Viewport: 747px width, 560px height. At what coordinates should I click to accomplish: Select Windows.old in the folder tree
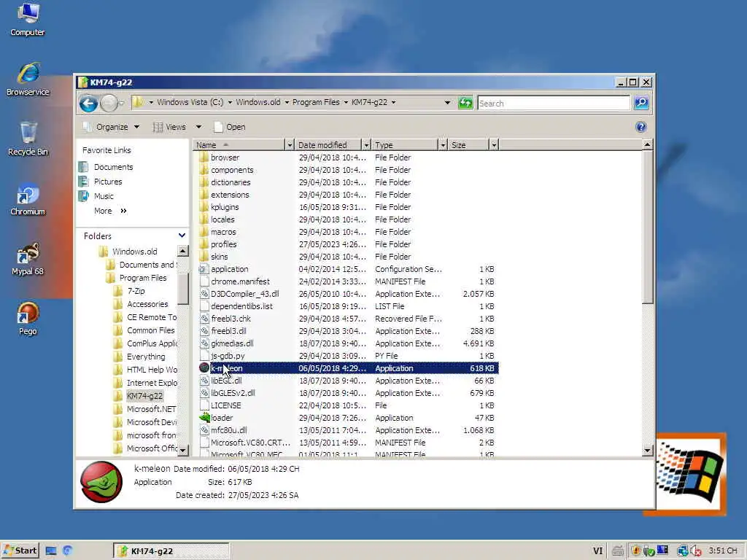click(x=135, y=252)
